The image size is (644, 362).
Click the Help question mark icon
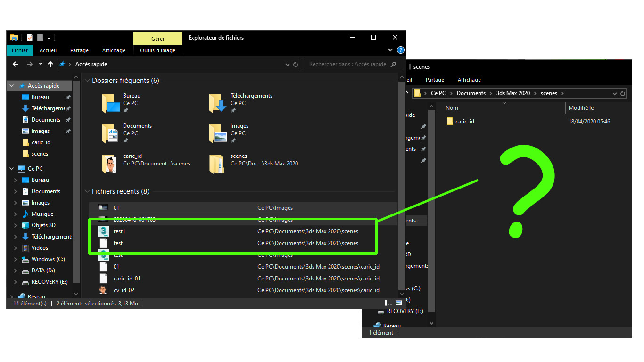point(401,50)
